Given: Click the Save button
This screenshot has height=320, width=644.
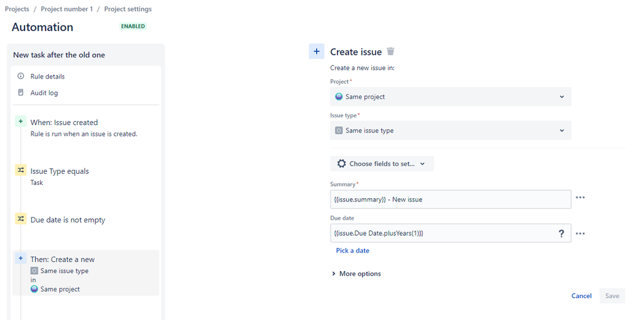Looking at the screenshot, I should coord(612,296).
